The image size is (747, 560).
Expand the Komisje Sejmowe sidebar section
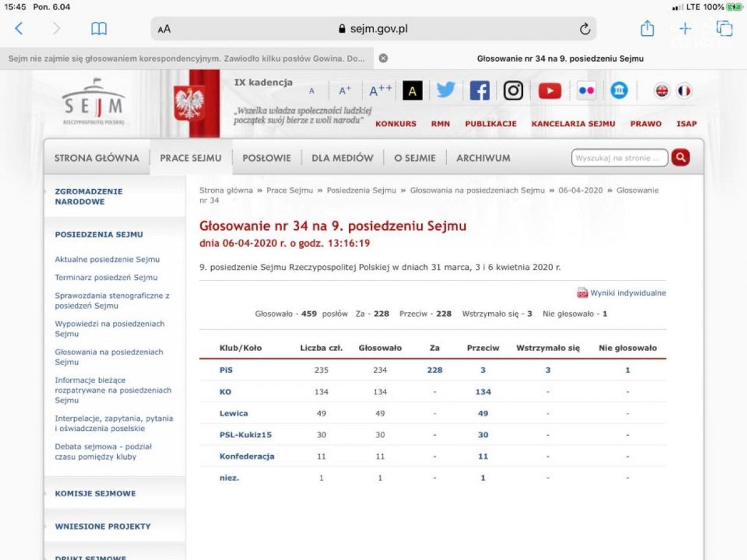pos(95,493)
